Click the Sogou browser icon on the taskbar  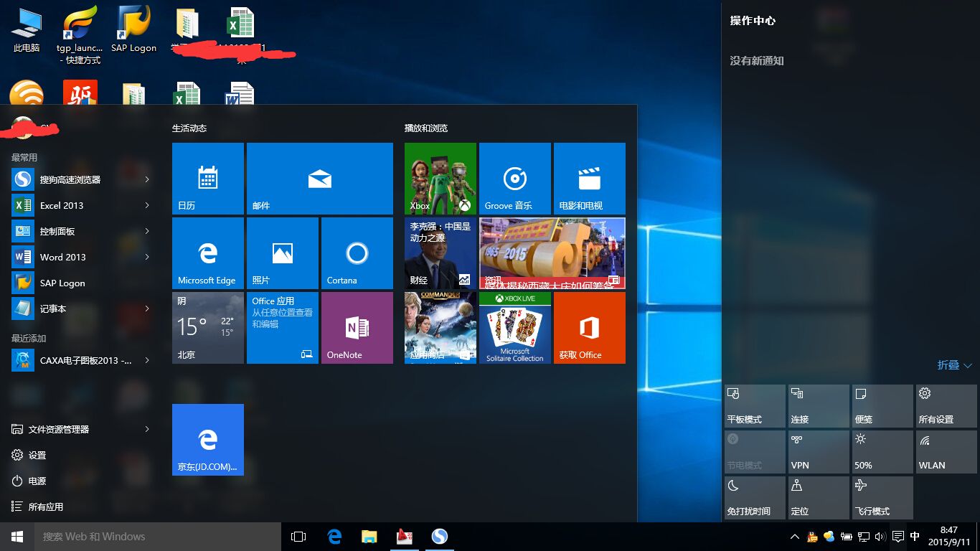439,537
